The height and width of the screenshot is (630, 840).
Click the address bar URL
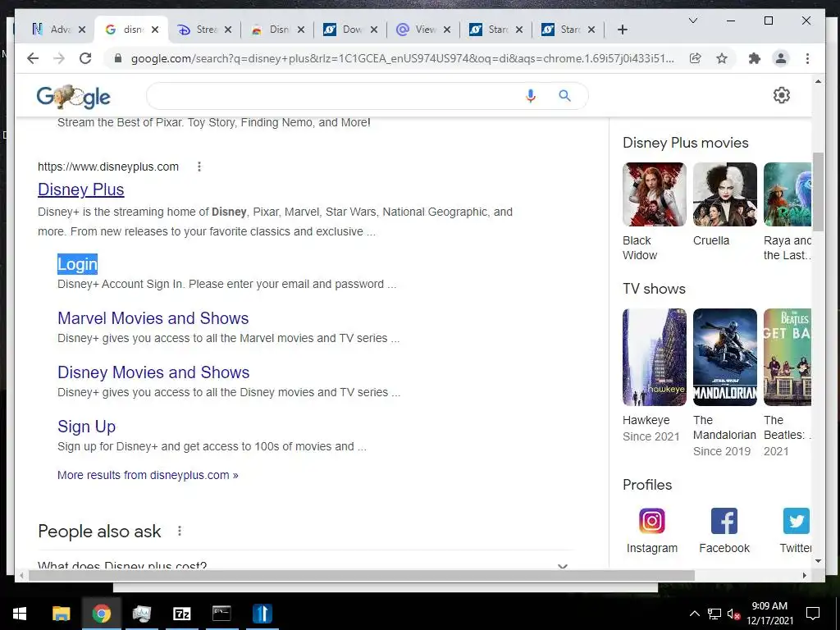pyautogui.click(x=402, y=58)
